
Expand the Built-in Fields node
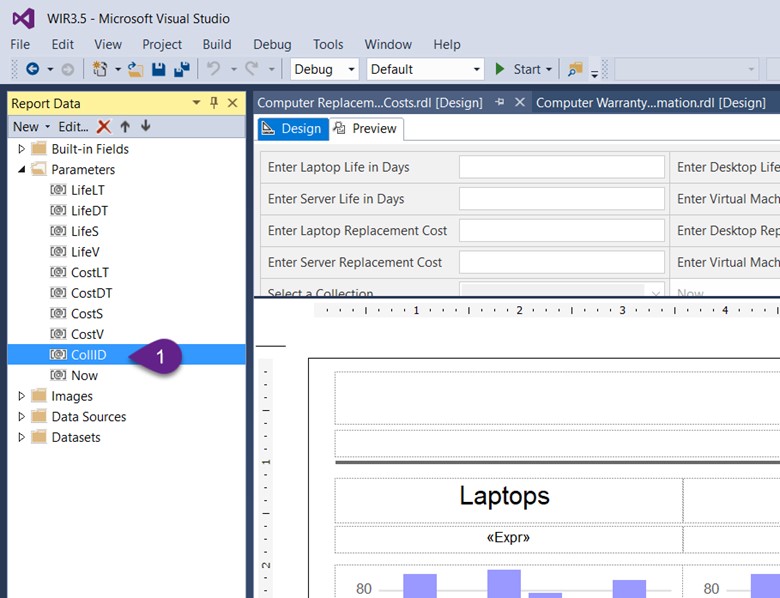click(x=21, y=149)
